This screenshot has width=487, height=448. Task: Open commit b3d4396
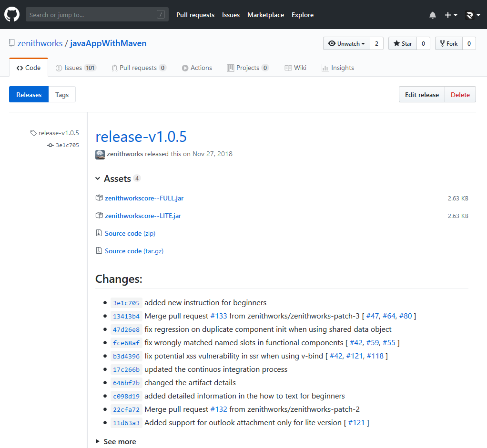126,356
